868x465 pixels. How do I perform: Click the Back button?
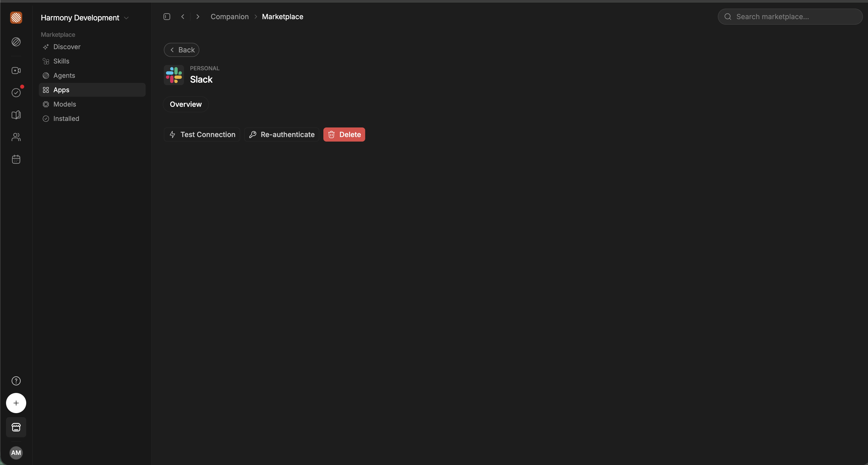(182, 50)
